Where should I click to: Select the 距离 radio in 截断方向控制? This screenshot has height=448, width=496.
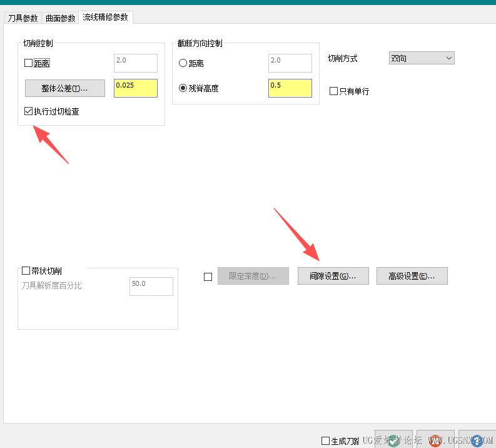pos(183,63)
